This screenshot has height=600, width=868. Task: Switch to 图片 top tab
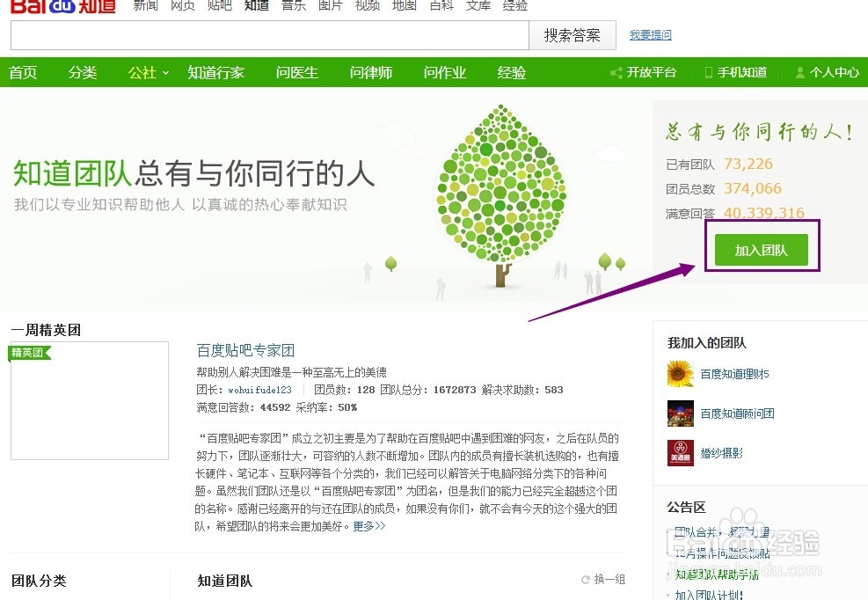point(331,5)
